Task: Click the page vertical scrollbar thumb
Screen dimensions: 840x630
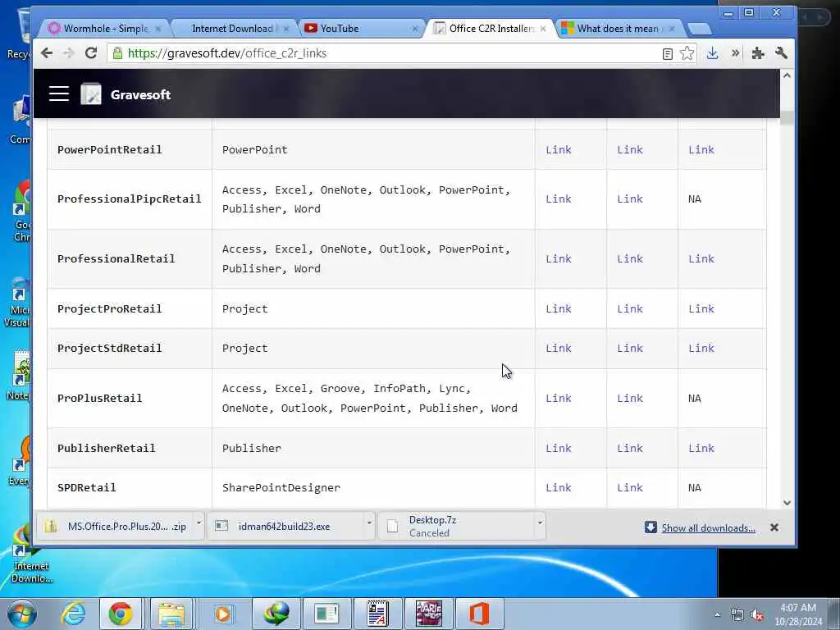Action: (787, 117)
